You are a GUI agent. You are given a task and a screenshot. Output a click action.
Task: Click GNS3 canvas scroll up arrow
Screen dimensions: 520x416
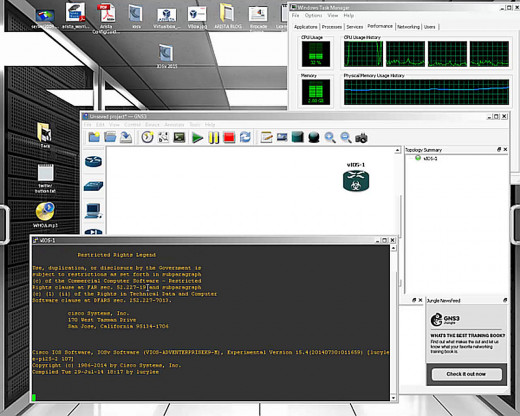397,151
